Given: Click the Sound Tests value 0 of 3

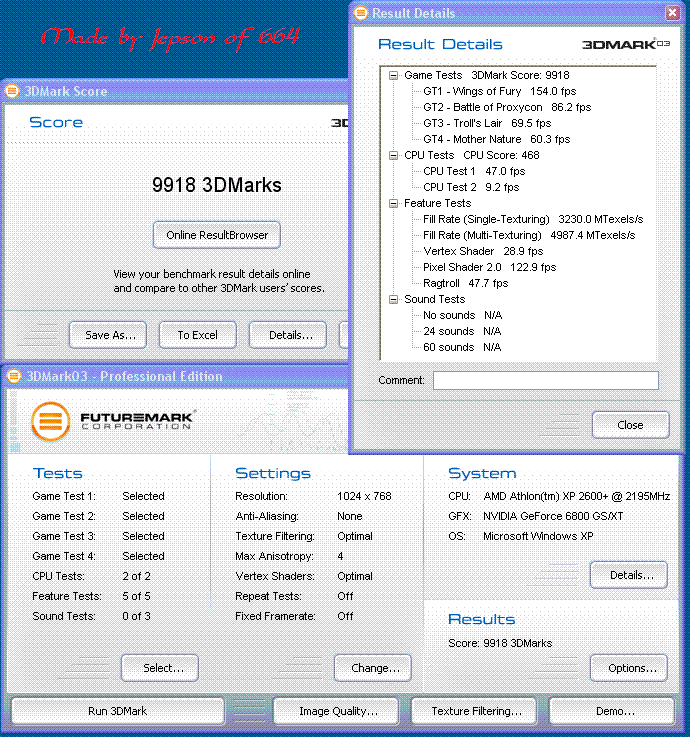Looking at the screenshot, I should [x=136, y=616].
